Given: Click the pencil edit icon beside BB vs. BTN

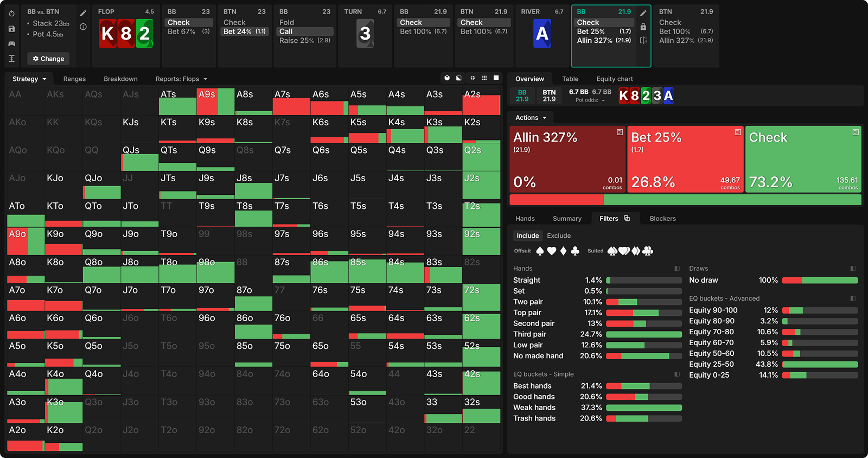Looking at the screenshot, I should click(x=83, y=13).
